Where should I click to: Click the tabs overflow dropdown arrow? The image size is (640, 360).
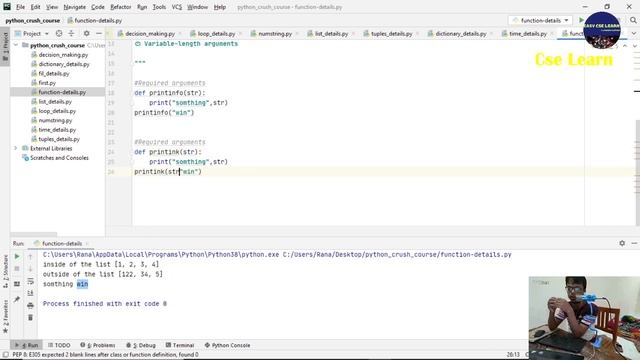634,33
